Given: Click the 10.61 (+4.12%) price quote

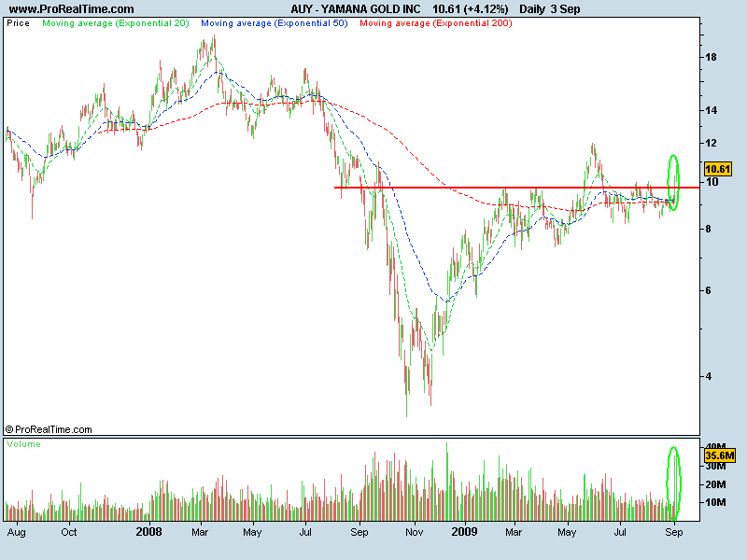Looking at the screenshot, I should 471,9.
